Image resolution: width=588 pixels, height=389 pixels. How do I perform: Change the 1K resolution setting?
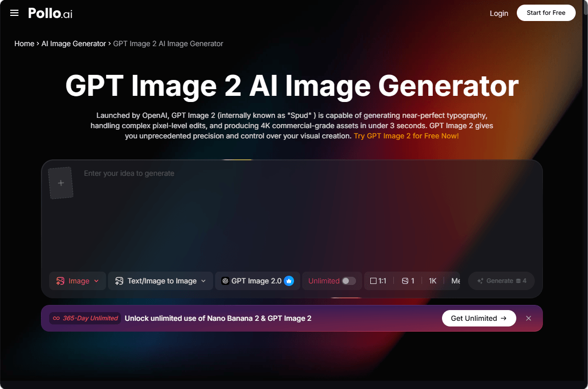coord(432,280)
